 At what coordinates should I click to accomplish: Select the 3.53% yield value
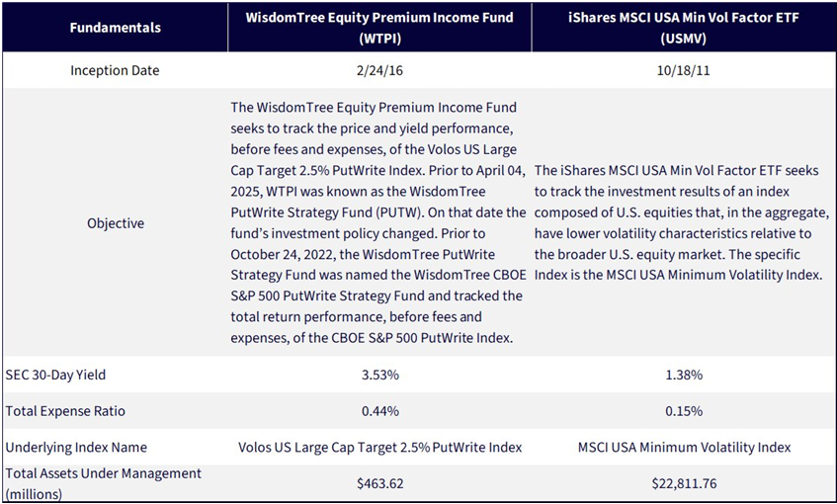tap(379, 375)
